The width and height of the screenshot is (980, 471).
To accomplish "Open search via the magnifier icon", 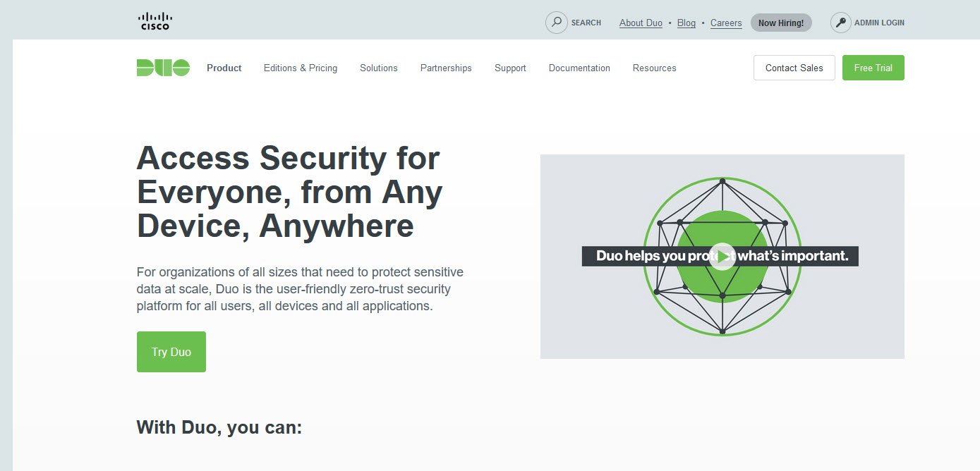I will 557,23.
